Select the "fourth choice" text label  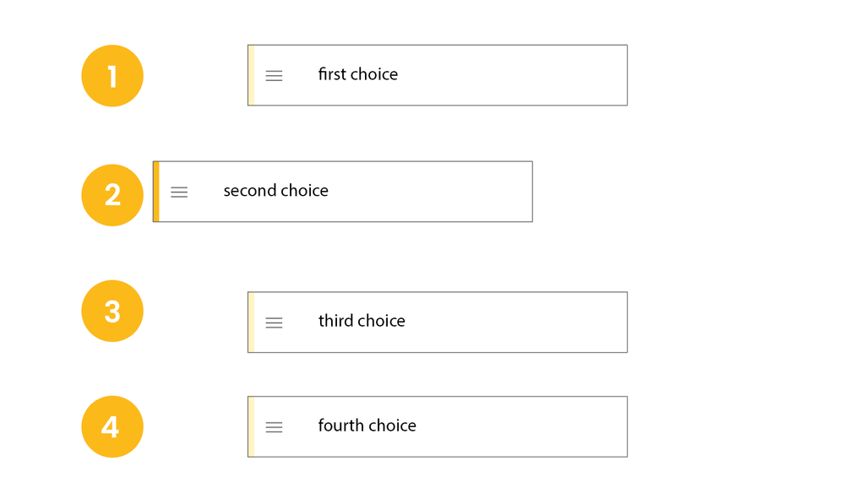[367, 425]
